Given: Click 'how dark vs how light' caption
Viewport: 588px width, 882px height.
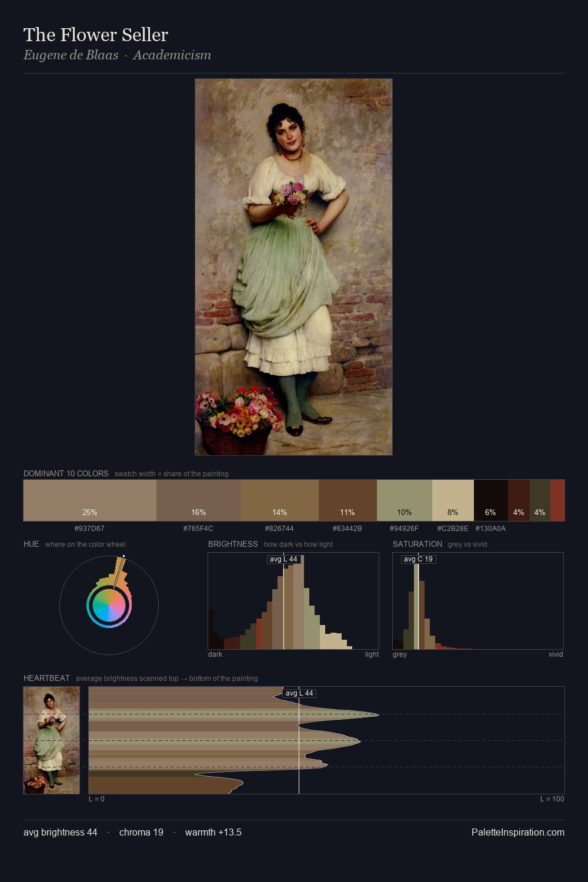Looking at the screenshot, I should (x=298, y=544).
